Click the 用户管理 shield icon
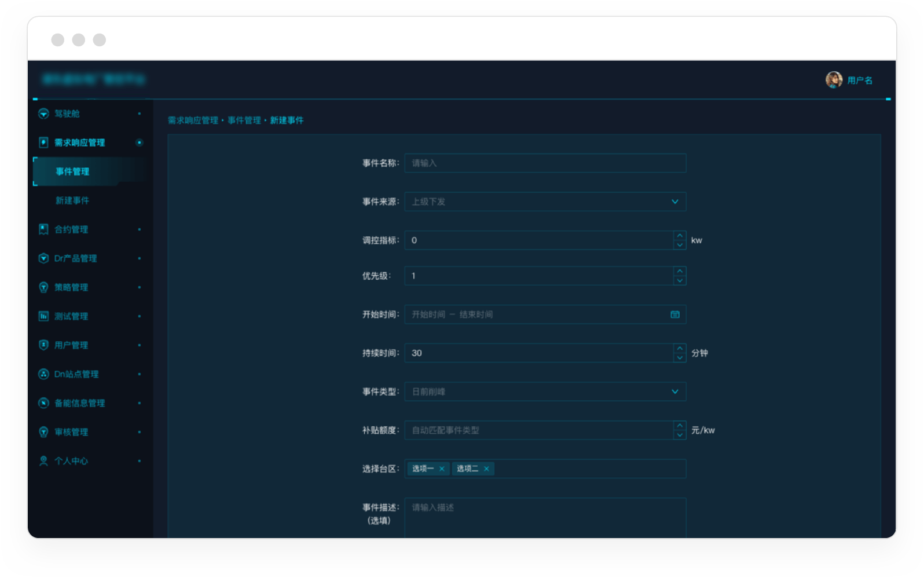Screen dimensions: 924x578 [43, 345]
